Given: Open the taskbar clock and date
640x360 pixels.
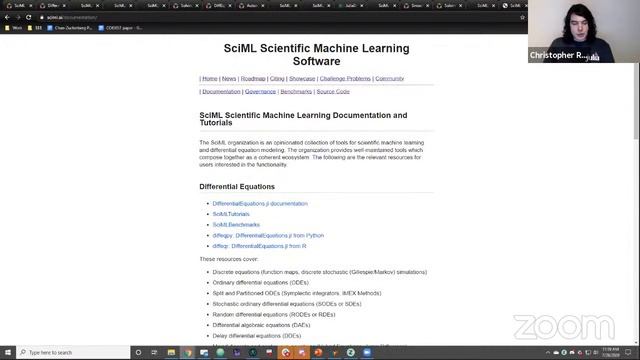Looking at the screenshot, I should click(611, 352).
